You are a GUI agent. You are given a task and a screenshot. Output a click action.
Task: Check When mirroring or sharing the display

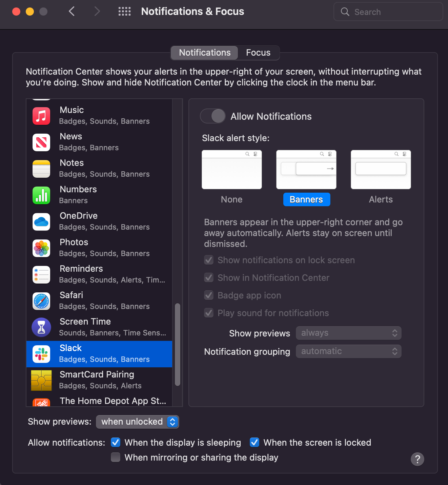point(116,457)
